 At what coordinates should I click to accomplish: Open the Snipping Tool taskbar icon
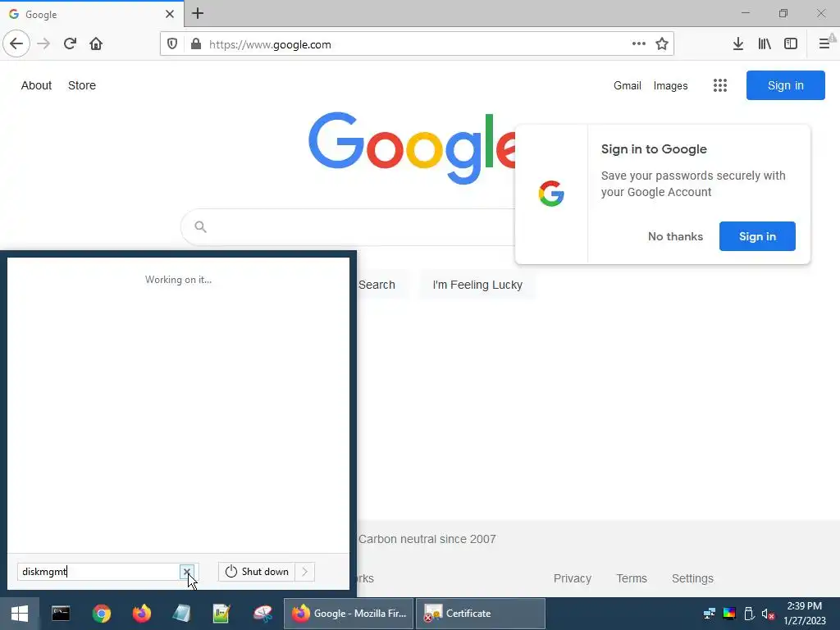point(262,614)
